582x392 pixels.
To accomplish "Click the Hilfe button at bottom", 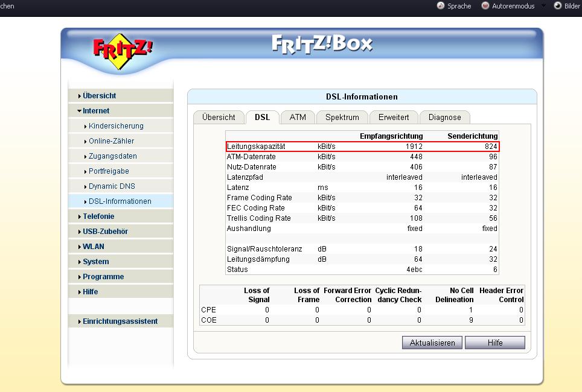I will 495,343.
